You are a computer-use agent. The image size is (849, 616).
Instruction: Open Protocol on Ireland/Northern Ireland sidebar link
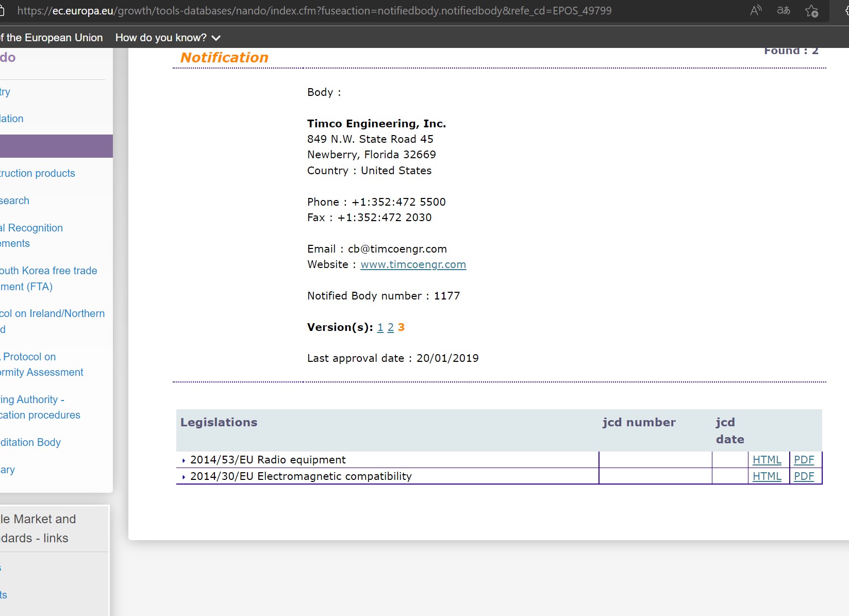[x=52, y=321]
